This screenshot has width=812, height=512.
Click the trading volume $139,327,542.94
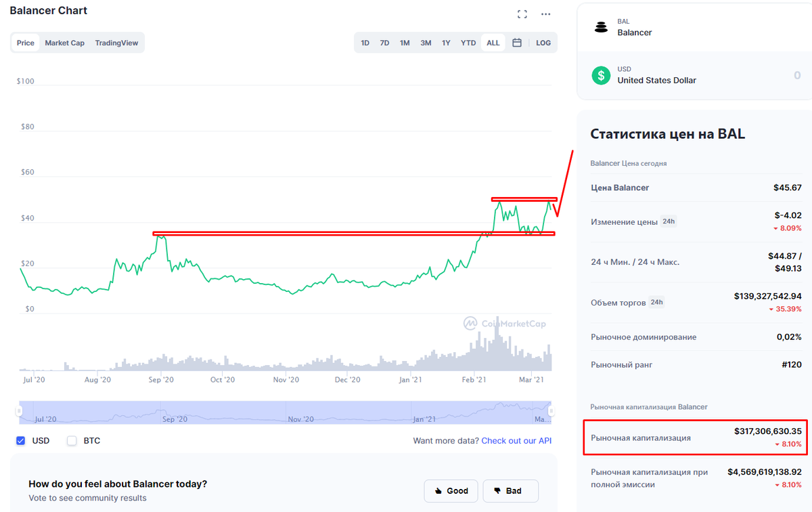point(768,296)
